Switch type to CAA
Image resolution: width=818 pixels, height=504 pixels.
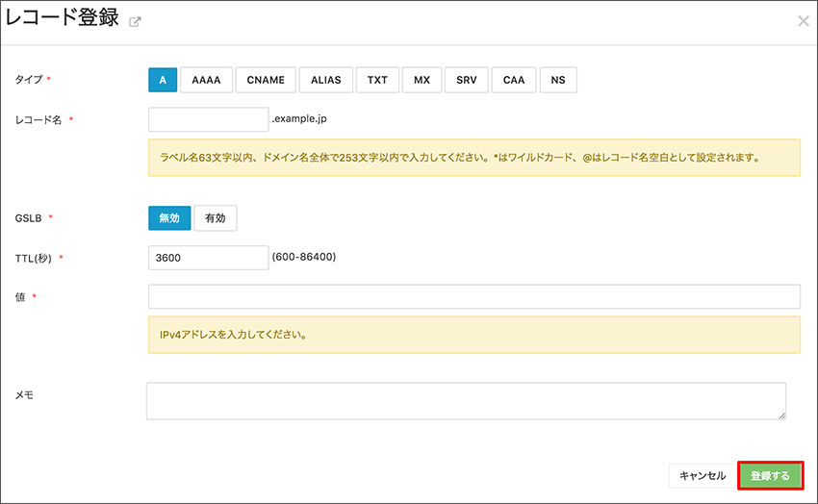tap(514, 80)
